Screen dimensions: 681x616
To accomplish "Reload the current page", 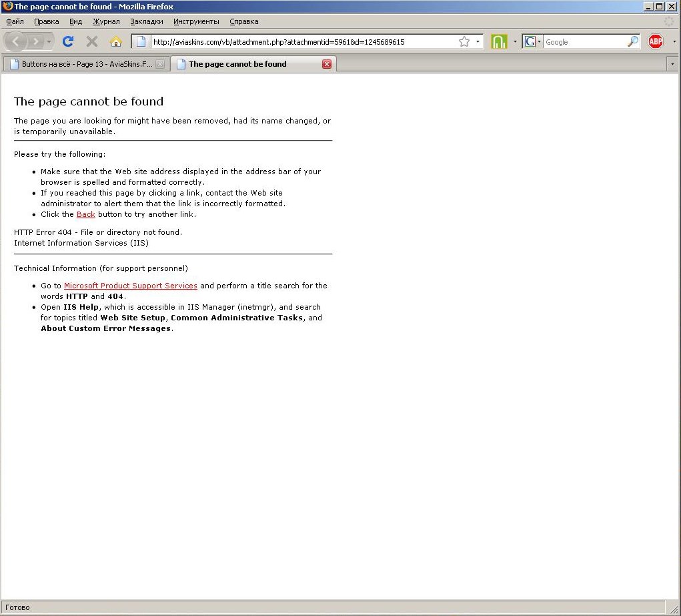I will 68,42.
